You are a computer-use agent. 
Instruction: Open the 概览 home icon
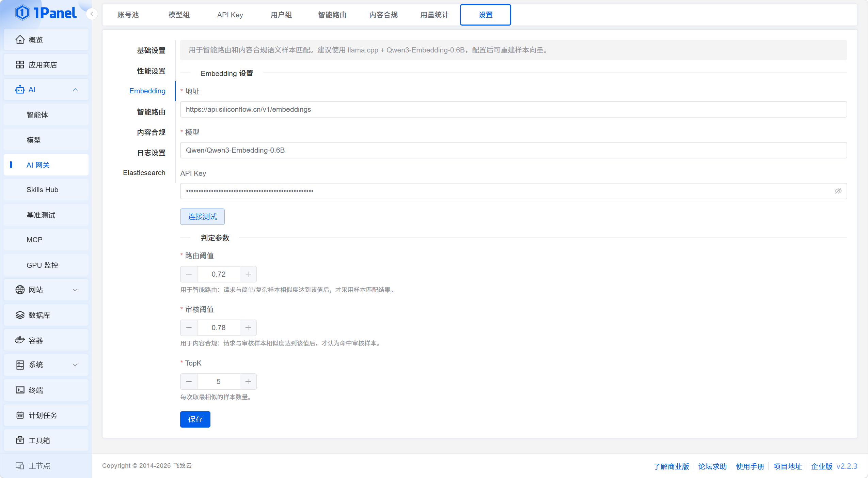20,40
